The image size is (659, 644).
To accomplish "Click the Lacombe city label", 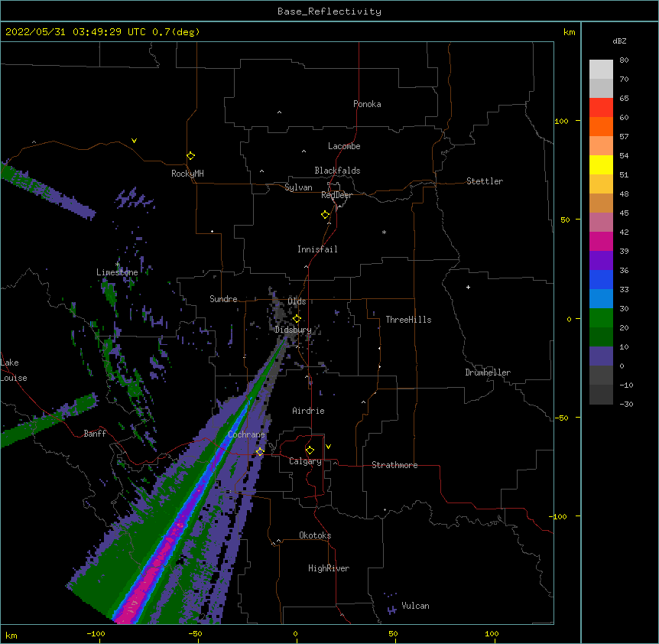I will coord(344,146).
